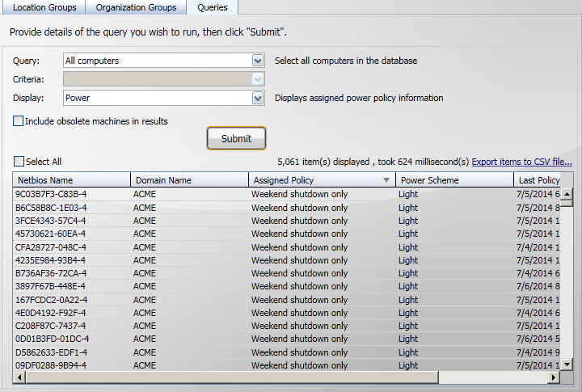
Task: Open the Display dropdown showing Power
Action: (x=258, y=98)
